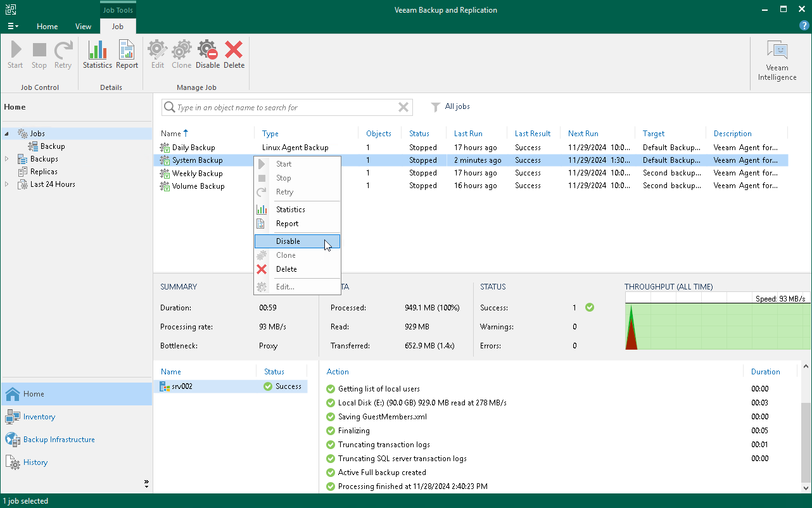The height and width of the screenshot is (508, 812).
Task: Open Statistics from the ribbon
Action: click(98, 54)
